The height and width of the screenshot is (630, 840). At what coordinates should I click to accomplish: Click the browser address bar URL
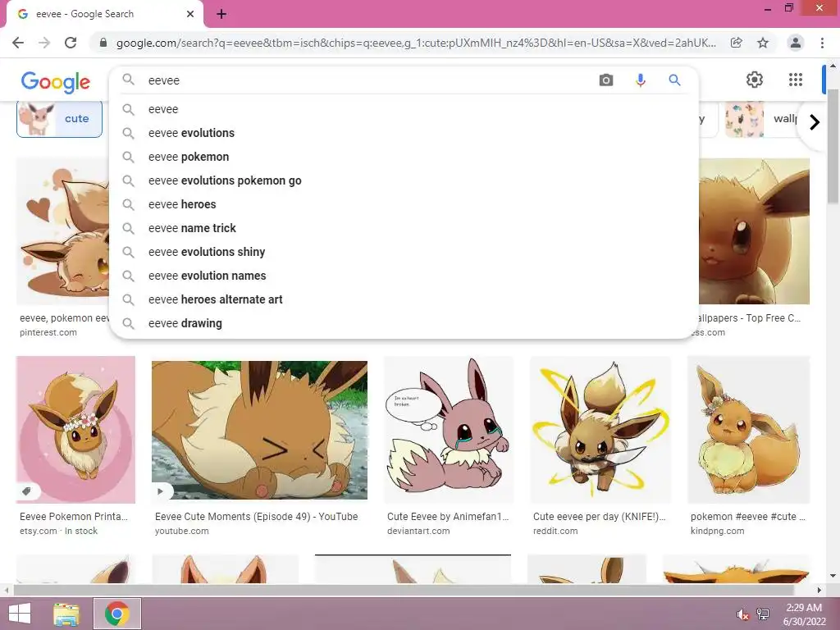click(x=416, y=43)
